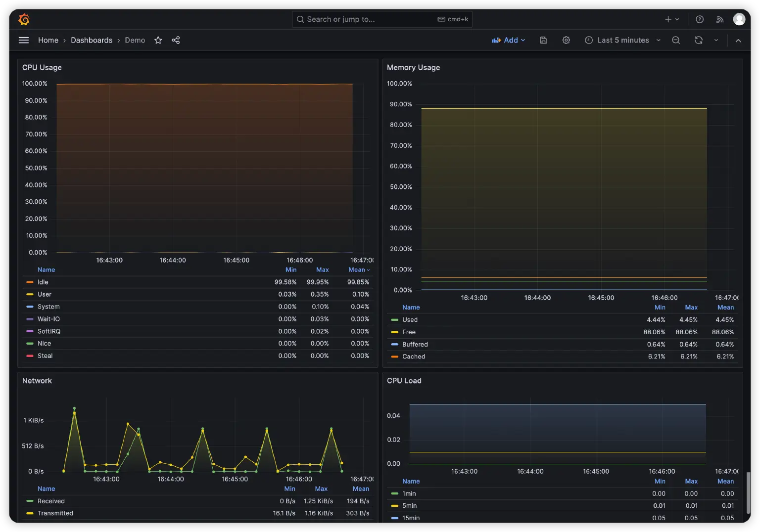Open the news feed RSS icon
The width and height of the screenshot is (760, 532).
tap(720, 19)
